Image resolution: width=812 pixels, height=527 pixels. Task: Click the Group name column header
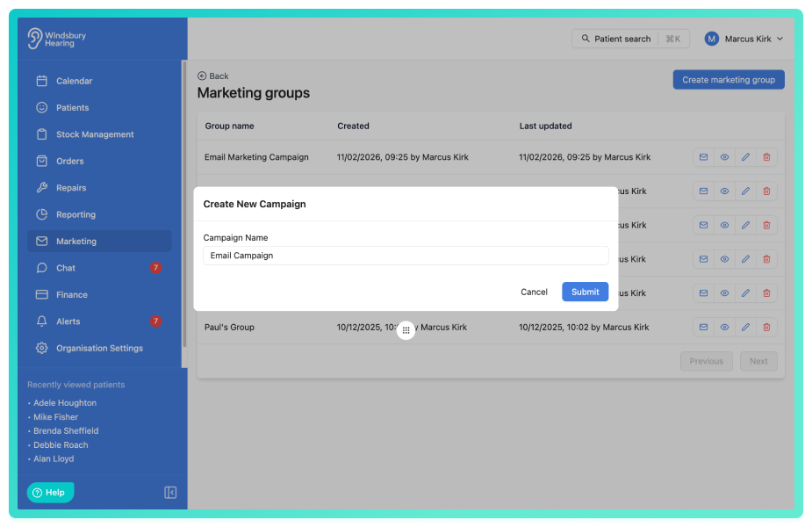point(229,126)
